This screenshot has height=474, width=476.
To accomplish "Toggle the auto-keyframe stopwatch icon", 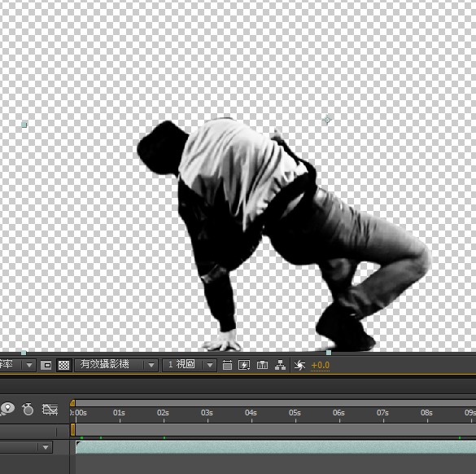I will (x=28, y=409).
